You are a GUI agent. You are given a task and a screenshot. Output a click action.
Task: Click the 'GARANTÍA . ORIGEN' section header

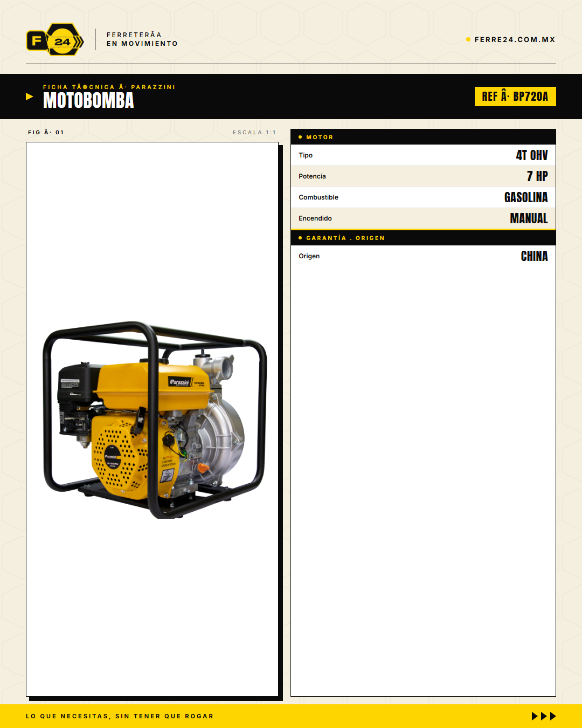tap(423, 238)
